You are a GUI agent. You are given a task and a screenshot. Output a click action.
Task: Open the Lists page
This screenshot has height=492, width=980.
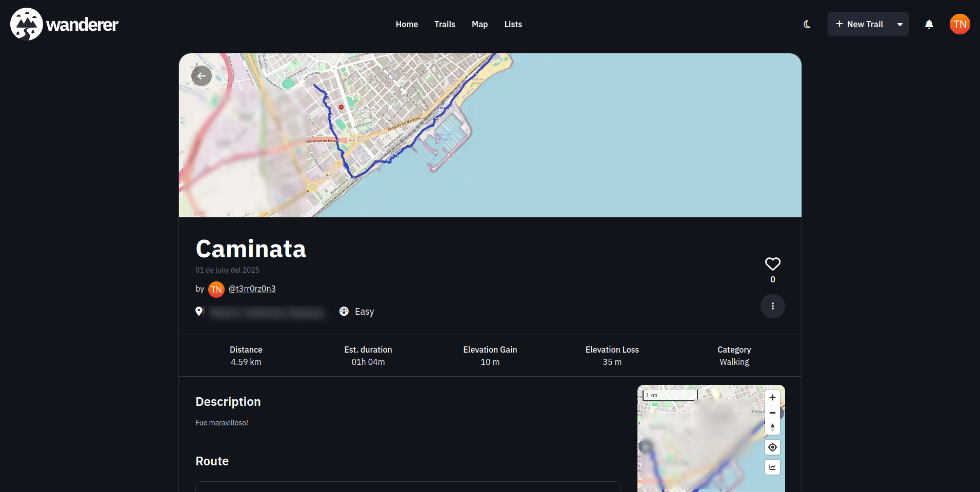pyautogui.click(x=513, y=24)
